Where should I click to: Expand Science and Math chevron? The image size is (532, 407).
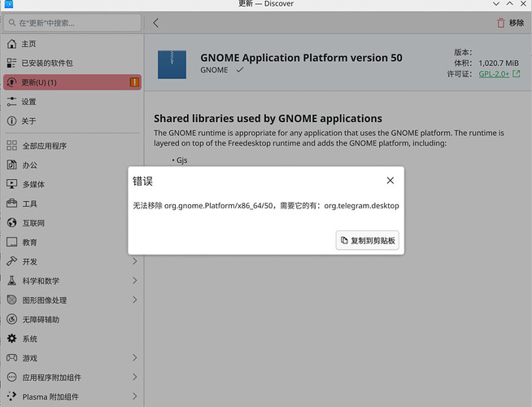click(x=135, y=281)
